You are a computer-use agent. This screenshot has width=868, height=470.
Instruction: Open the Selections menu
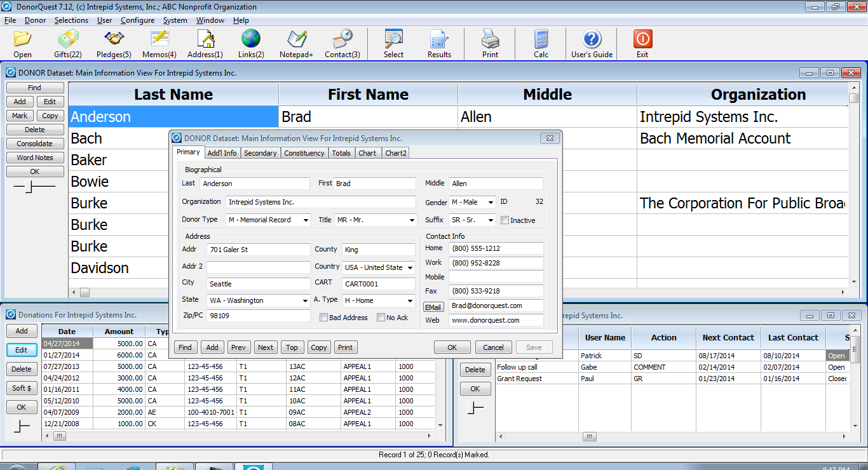[71, 20]
